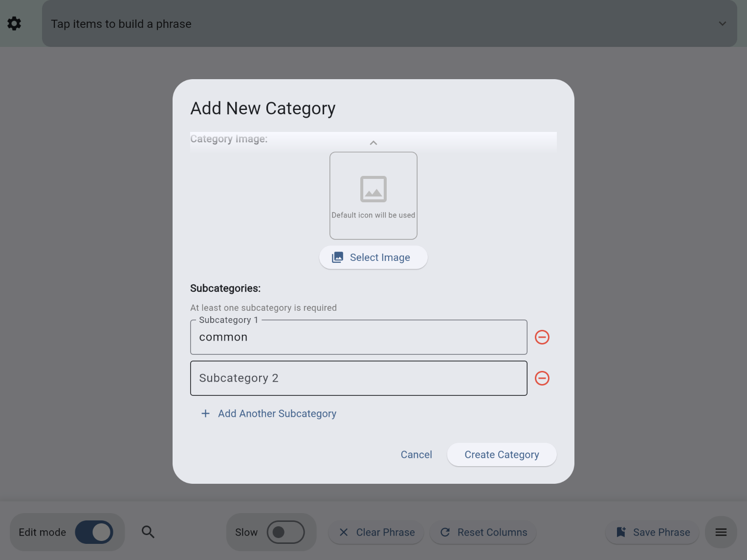747x560 pixels.
Task: Click the refresh icon beside Reset Columns
Action: (445, 532)
